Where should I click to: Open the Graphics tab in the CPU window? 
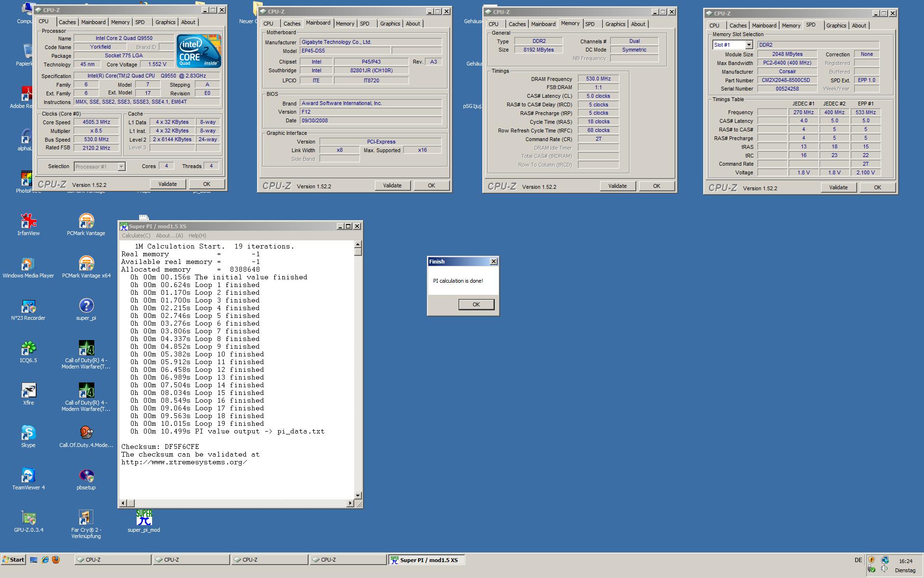click(x=165, y=22)
